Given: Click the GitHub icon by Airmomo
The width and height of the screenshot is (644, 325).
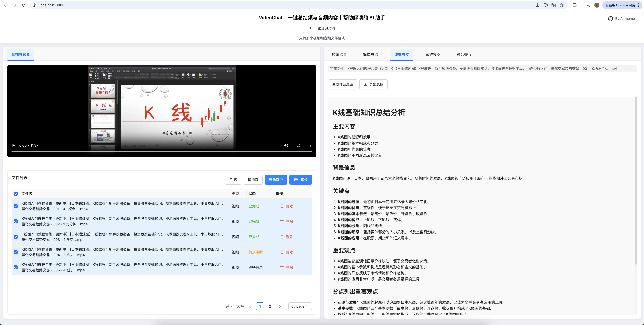Looking at the screenshot, I should tap(611, 19).
